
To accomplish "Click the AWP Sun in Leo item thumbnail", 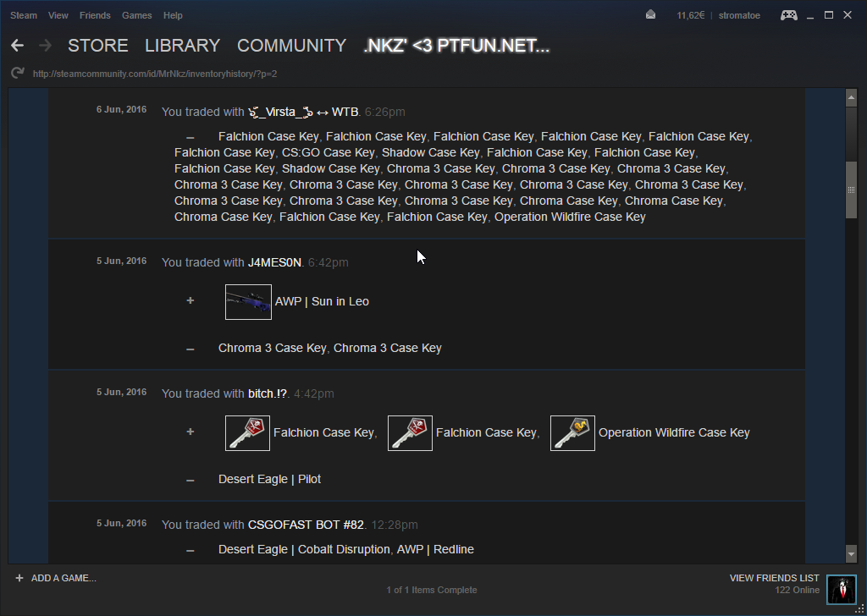I will tap(248, 302).
